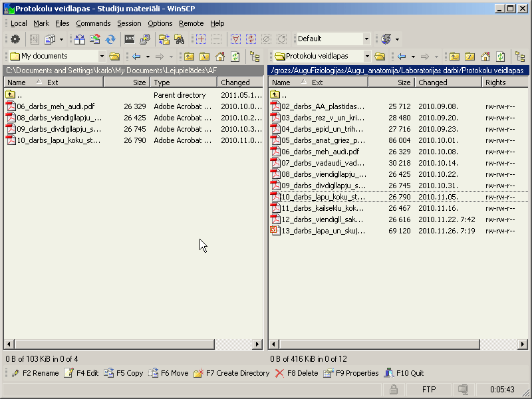532x399 pixels.
Task: Open in PuTTY icon
Action: point(145,39)
